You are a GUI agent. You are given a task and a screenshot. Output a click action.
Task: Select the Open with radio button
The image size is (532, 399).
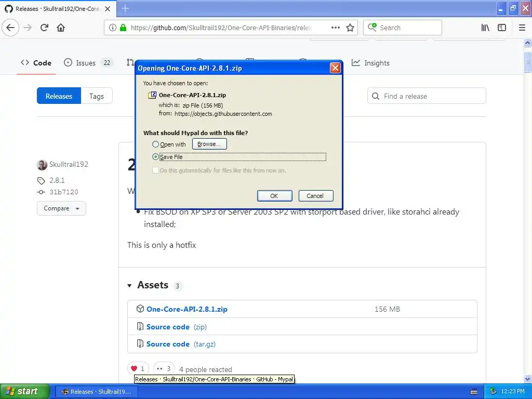[x=155, y=144]
